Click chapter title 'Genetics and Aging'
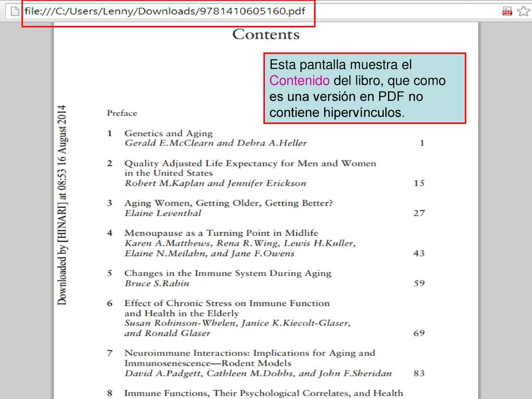 click(169, 134)
